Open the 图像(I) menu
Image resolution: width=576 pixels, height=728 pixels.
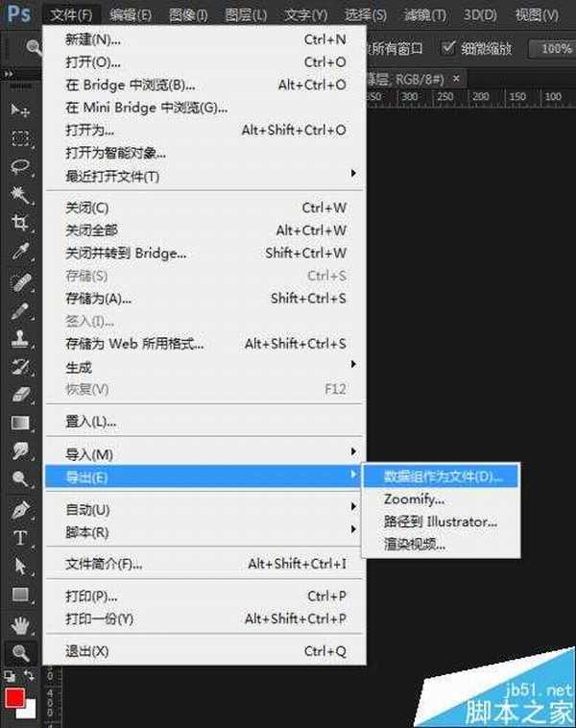[188, 15]
